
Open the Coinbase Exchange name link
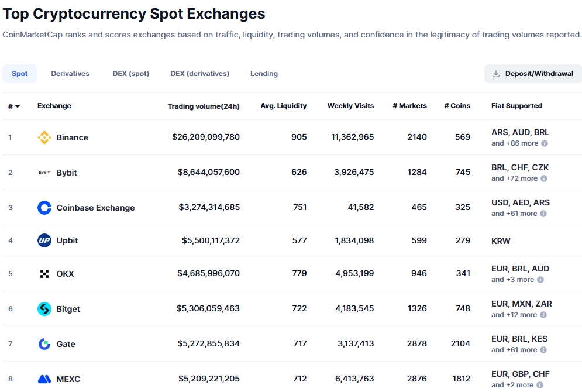click(x=95, y=208)
